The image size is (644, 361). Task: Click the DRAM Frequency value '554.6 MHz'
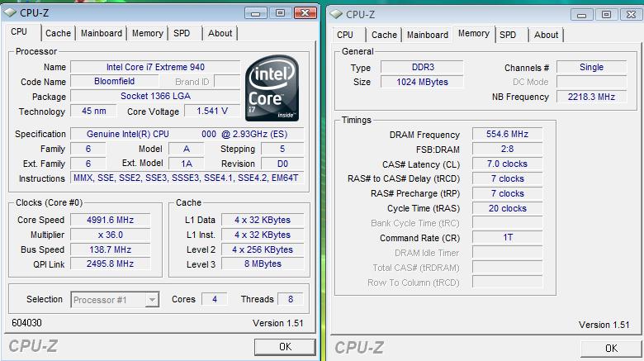tap(507, 134)
